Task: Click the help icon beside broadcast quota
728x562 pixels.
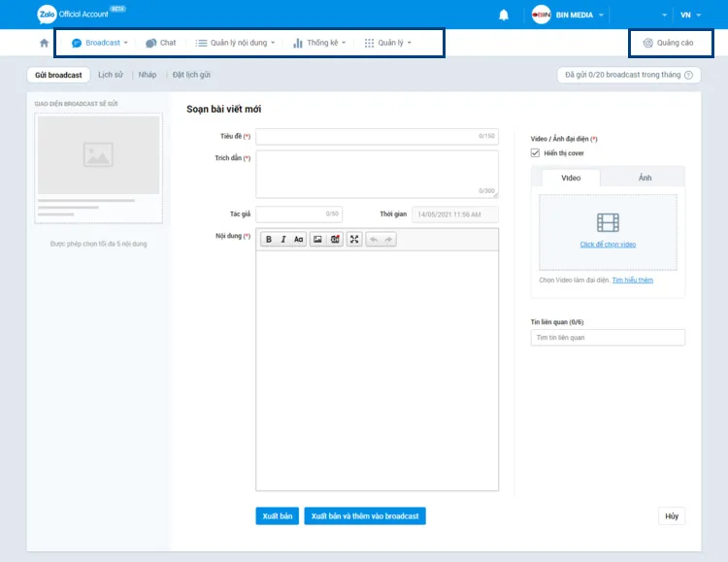Action: [x=688, y=75]
